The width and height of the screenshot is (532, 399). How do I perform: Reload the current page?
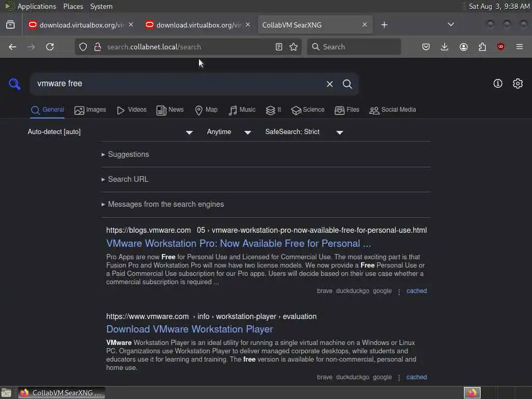tap(50, 47)
